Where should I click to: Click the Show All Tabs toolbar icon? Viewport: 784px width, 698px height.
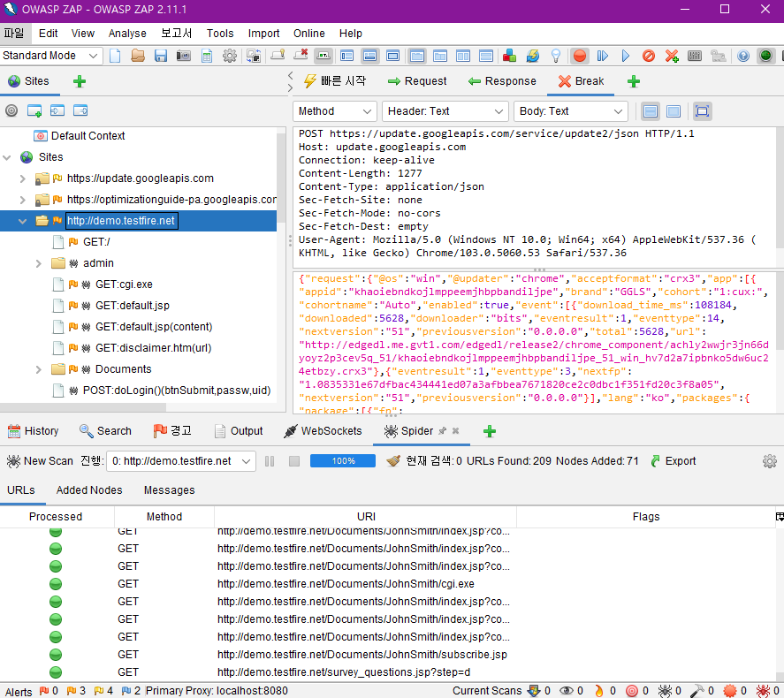(277, 56)
